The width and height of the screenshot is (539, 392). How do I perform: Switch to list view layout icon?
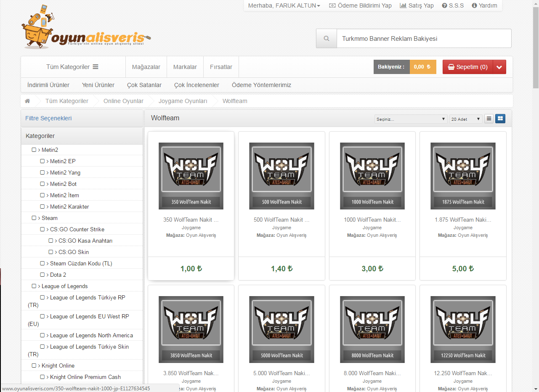(x=489, y=119)
